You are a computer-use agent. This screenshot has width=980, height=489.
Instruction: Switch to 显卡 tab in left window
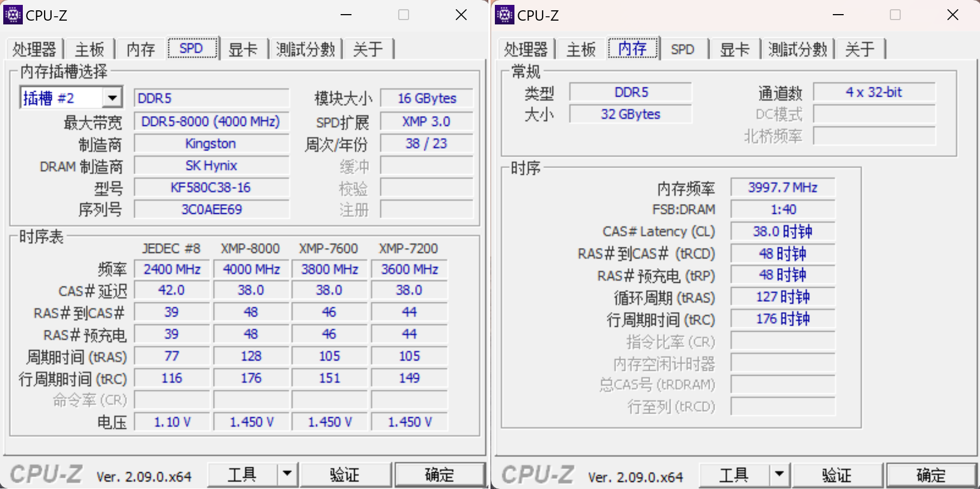[243, 49]
